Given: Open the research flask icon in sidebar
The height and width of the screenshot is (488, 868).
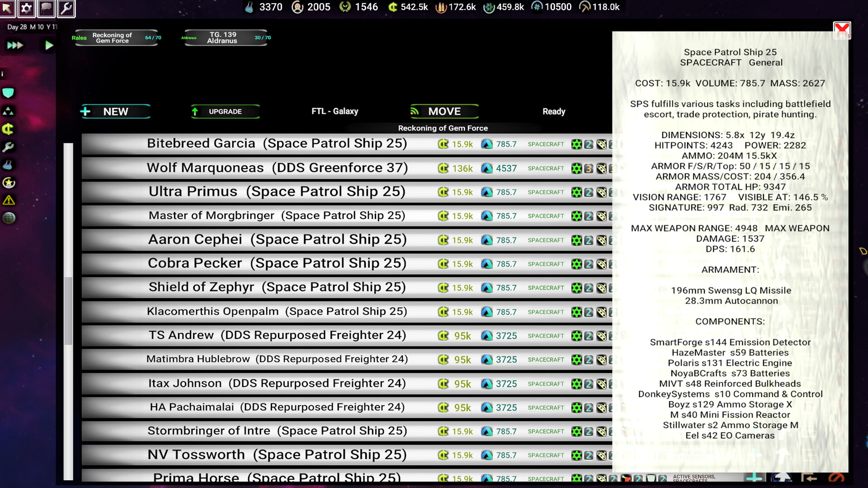Looking at the screenshot, I should click(x=8, y=165).
